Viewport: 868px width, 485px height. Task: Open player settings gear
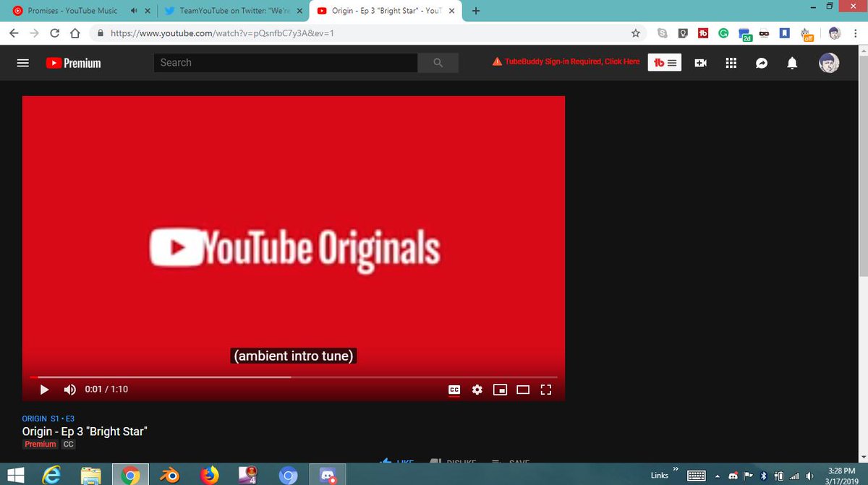pos(477,390)
